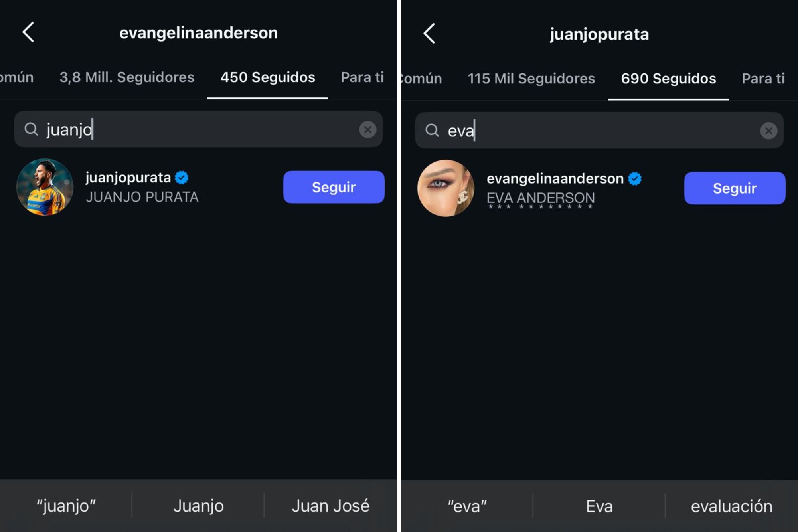This screenshot has width=798, height=532.
Task: Select the 690 Seguidos tab
Action: click(x=668, y=79)
